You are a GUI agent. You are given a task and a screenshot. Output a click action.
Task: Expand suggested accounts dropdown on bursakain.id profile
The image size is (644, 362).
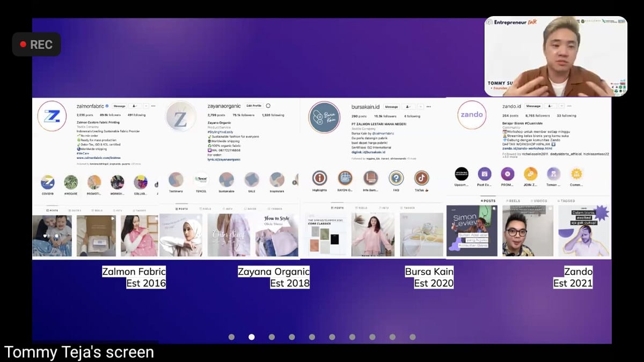click(x=420, y=107)
